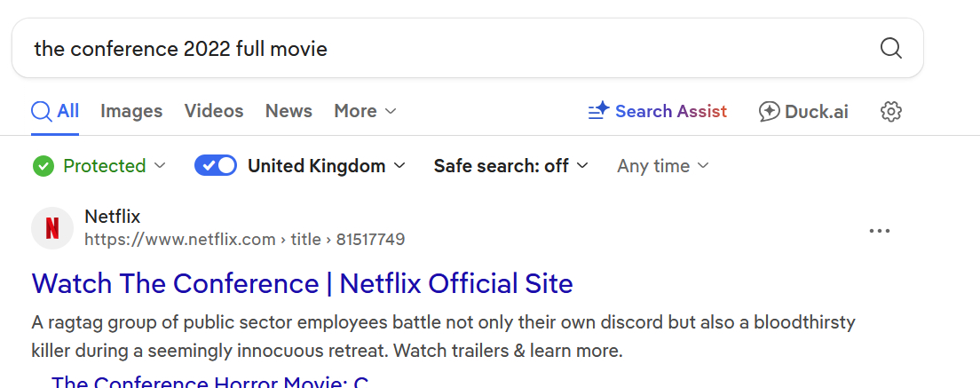The height and width of the screenshot is (388, 980).
Task: Select the All results tab
Action: point(55,111)
